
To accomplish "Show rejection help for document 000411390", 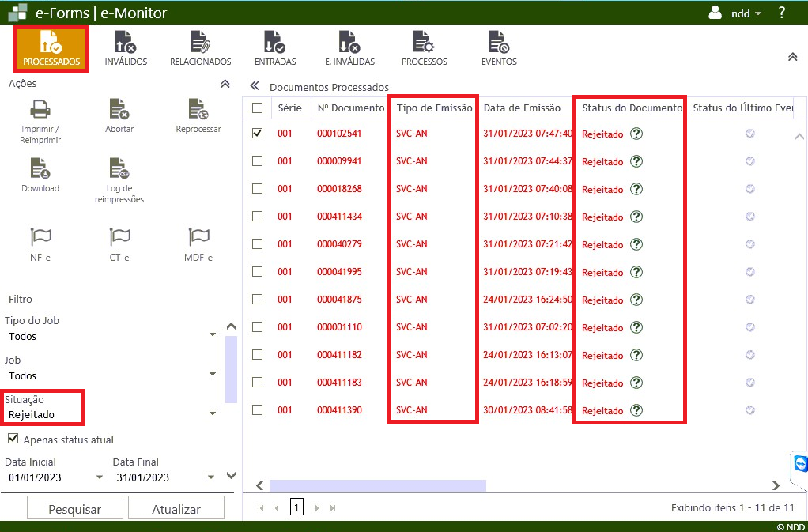I will click(636, 410).
